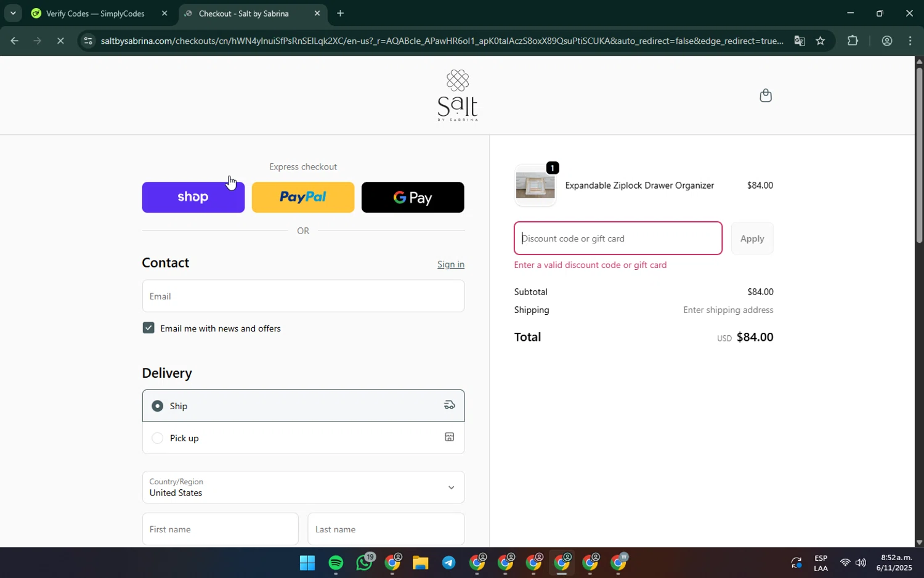The width and height of the screenshot is (924, 578).
Task: Open the Chrome extensions puzzle icon
Action: [853, 41]
